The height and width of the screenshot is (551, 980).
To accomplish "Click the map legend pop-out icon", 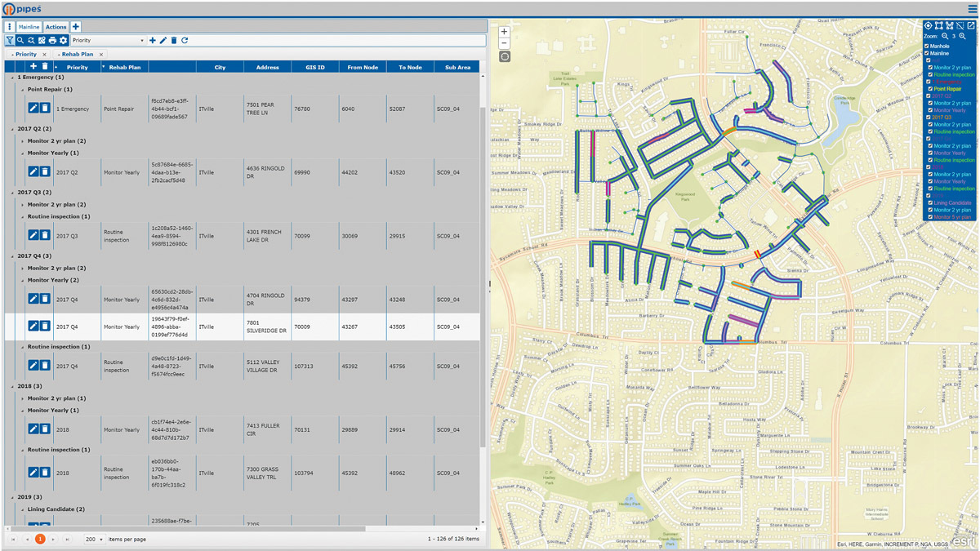I will (x=971, y=26).
